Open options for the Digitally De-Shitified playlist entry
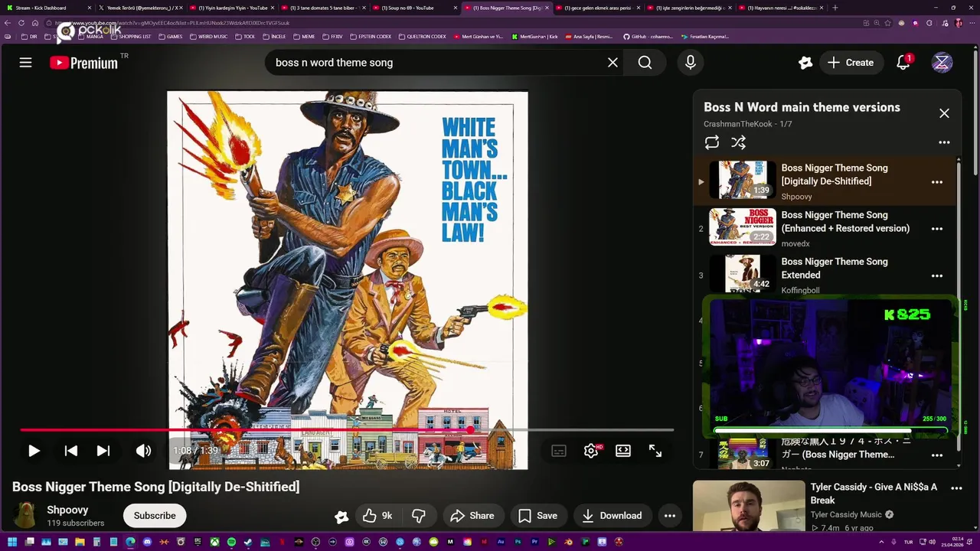 [936, 182]
